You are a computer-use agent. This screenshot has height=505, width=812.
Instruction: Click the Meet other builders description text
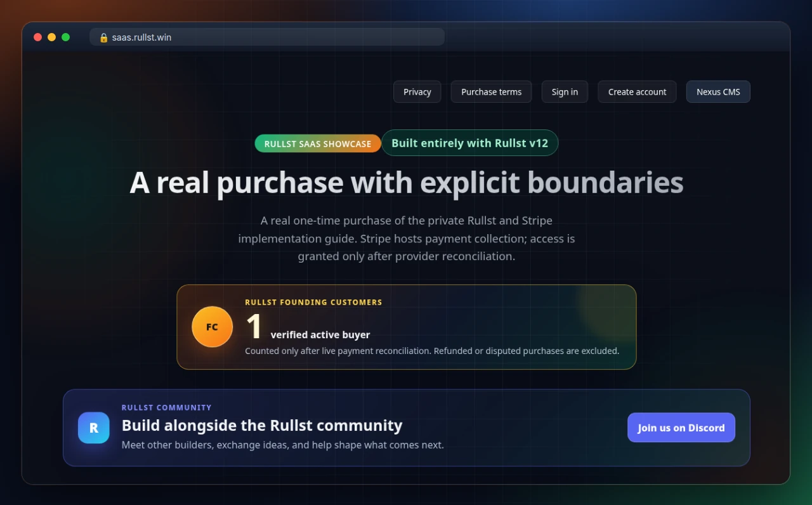tap(283, 445)
